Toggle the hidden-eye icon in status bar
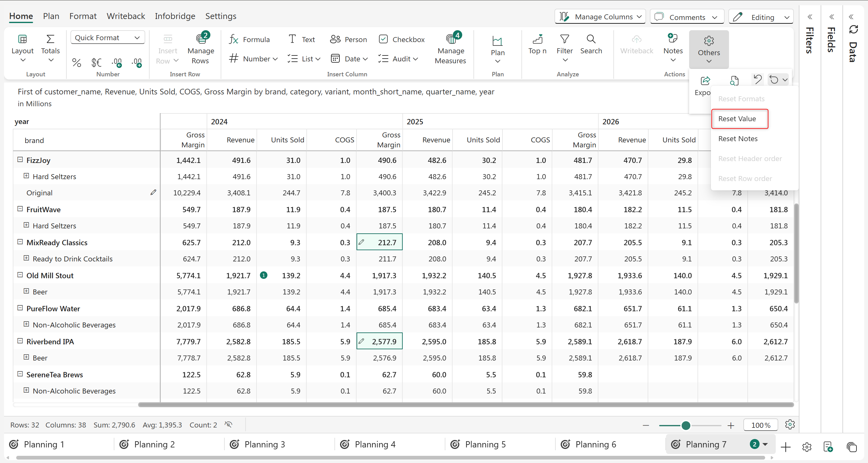The width and height of the screenshot is (868, 463). 228,425
